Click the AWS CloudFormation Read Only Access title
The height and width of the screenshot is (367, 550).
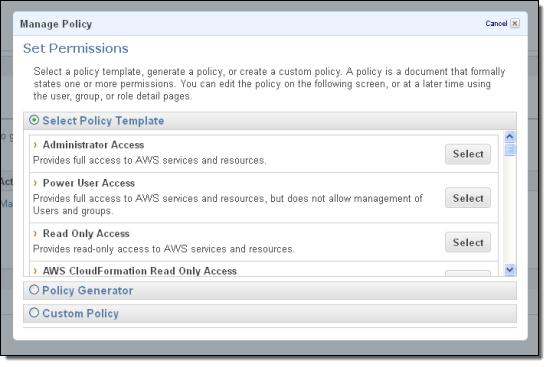click(140, 271)
